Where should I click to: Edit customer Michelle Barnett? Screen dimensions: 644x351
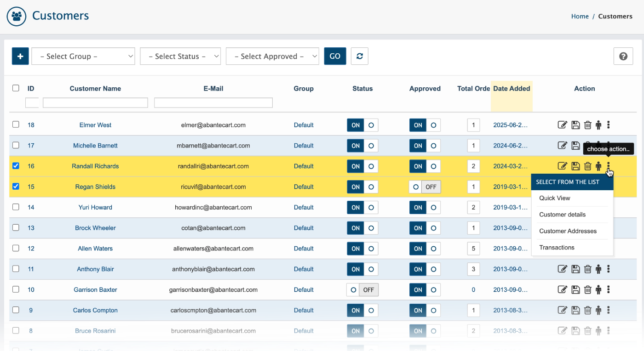pyautogui.click(x=562, y=146)
